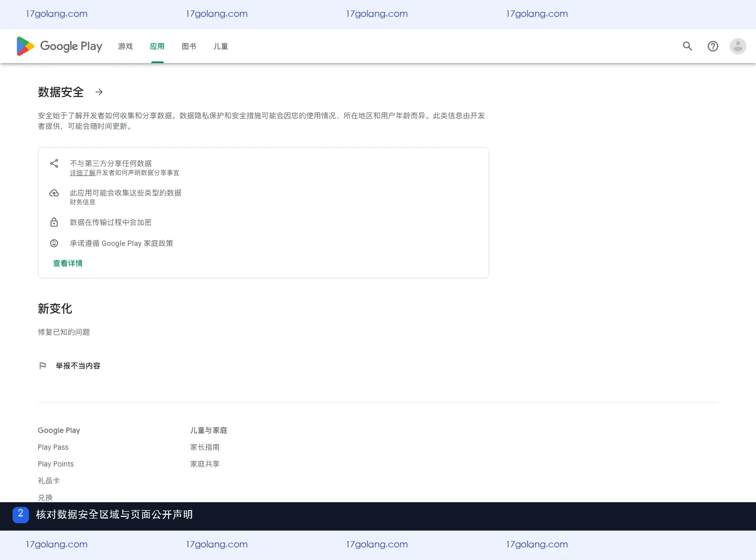
Task: Click the cloud upload icon for collected data
Action: pyautogui.click(x=54, y=193)
